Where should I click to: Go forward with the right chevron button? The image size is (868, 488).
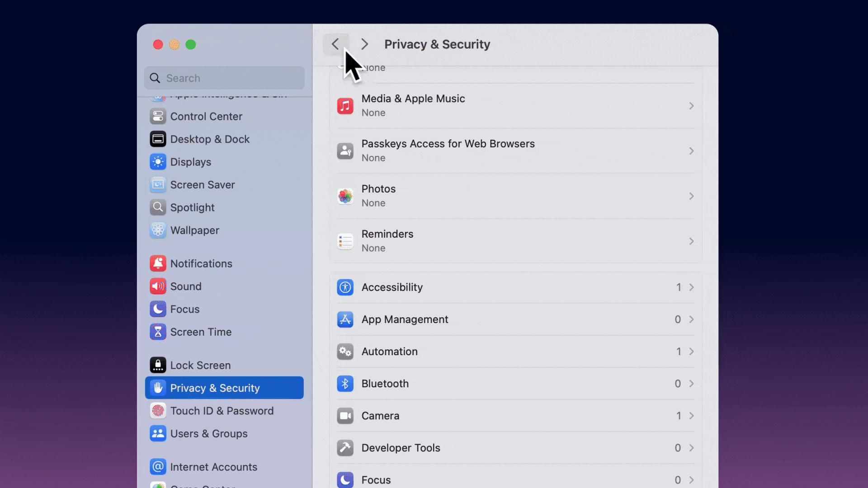click(x=364, y=44)
